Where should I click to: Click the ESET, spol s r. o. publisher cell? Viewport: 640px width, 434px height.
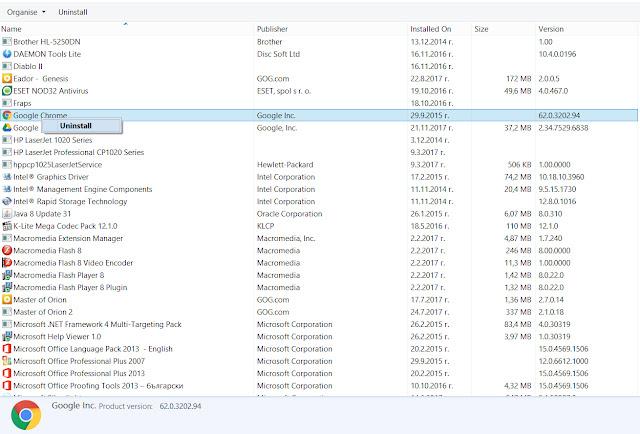tap(284, 91)
